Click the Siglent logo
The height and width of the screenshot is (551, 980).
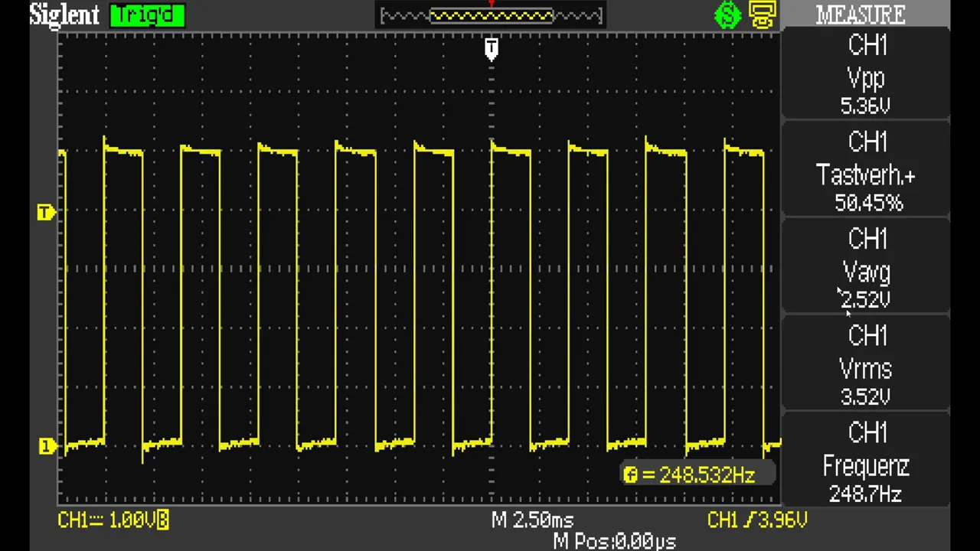point(64,15)
